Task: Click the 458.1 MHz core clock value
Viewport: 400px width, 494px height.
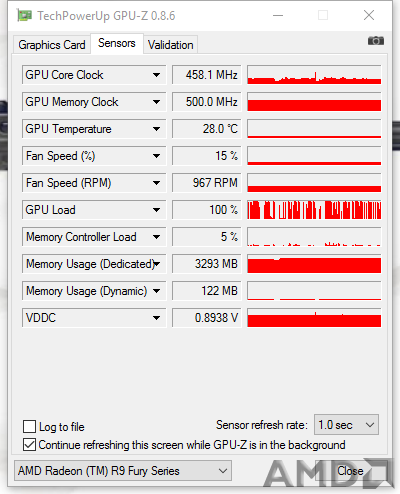Action: 207,75
